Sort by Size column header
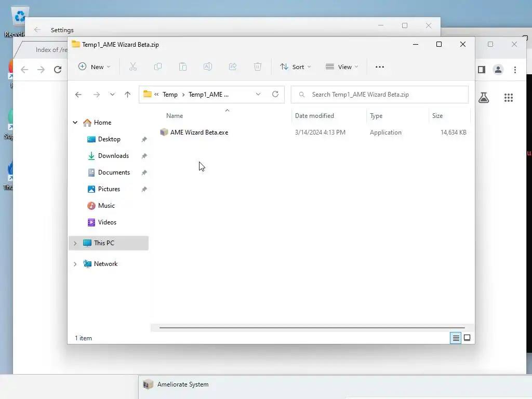The image size is (532, 399). click(437, 116)
